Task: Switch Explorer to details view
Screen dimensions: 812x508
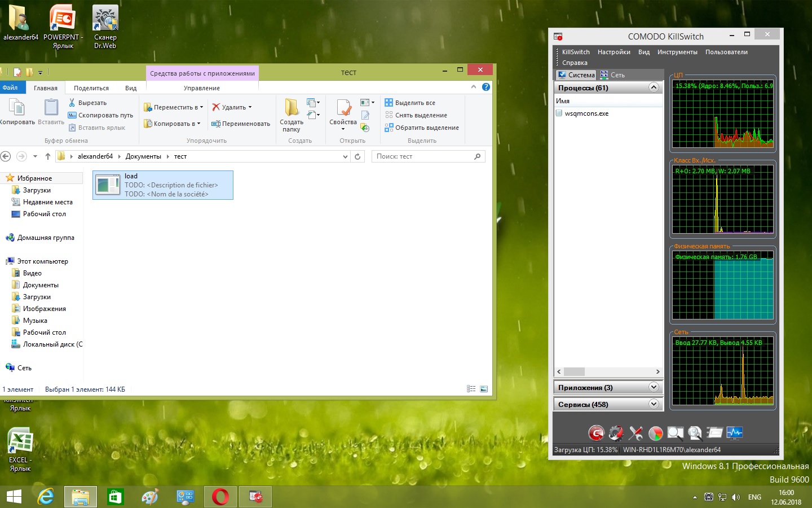Action: coord(471,389)
